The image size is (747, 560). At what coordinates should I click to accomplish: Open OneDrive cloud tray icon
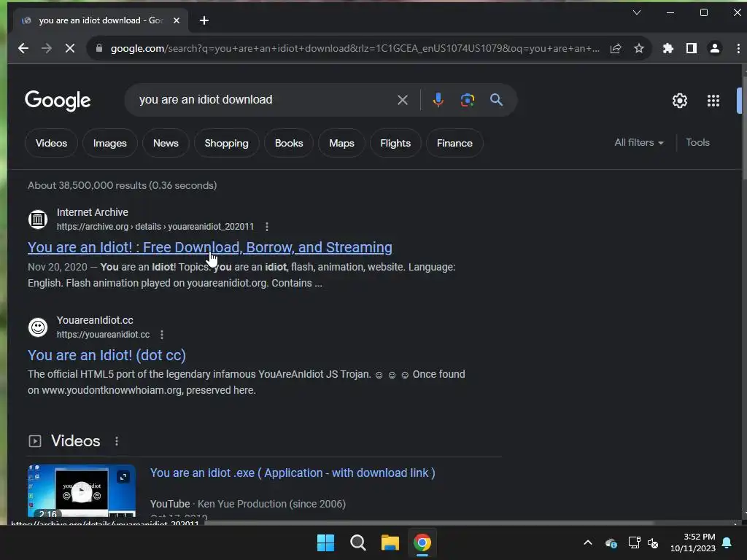[x=611, y=542]
